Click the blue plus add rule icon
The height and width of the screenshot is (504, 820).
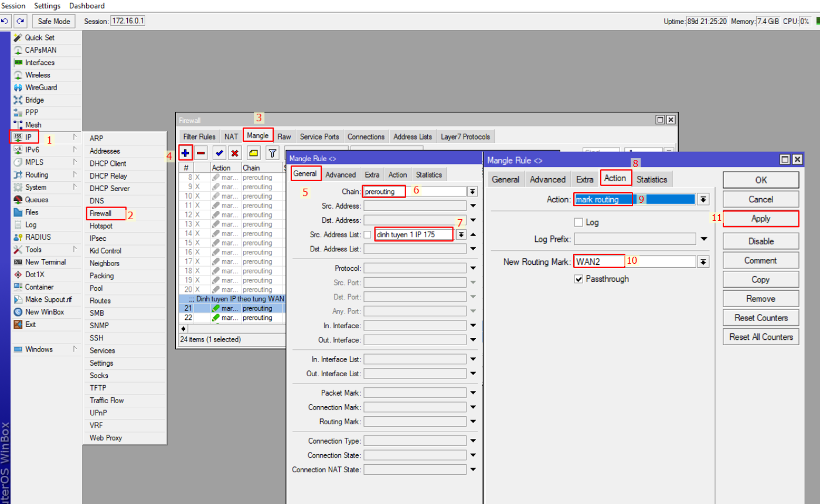(186, 153)
